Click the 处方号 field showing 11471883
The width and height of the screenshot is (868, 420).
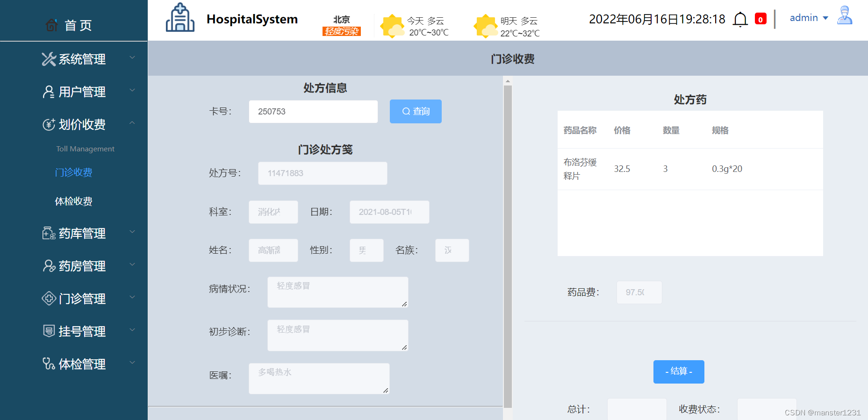(x=323, y=173)
